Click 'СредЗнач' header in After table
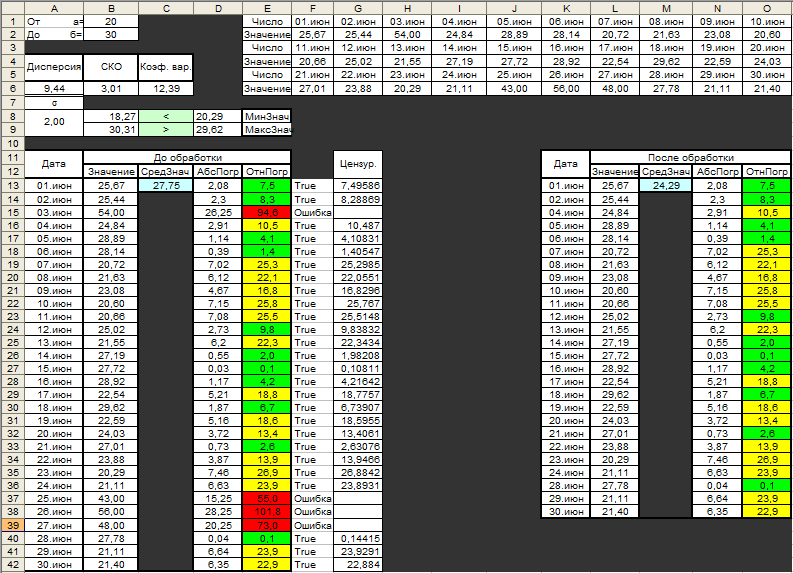 (x=666, y=171)
